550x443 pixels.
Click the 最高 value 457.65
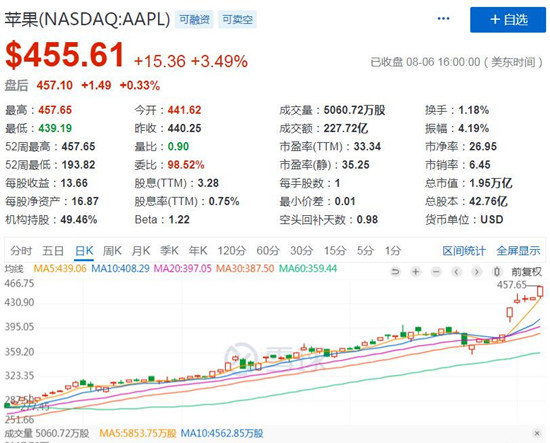point(55,110)
